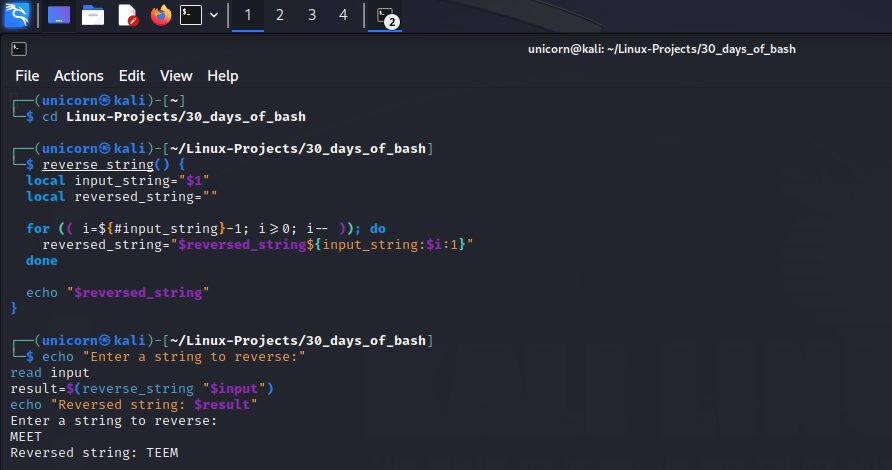Screen dimensions: 892x470
Task: Switch to workspace 3
Action: point(312,15)
